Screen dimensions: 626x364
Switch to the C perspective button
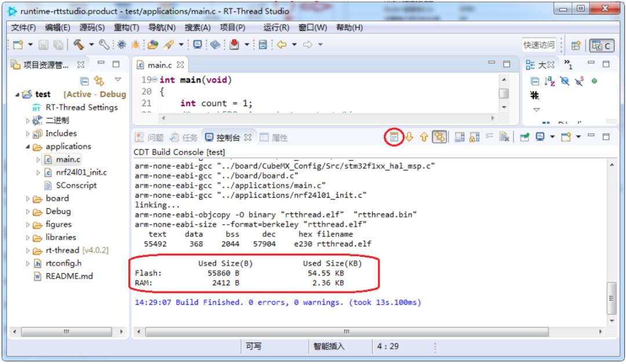[602, 45]
